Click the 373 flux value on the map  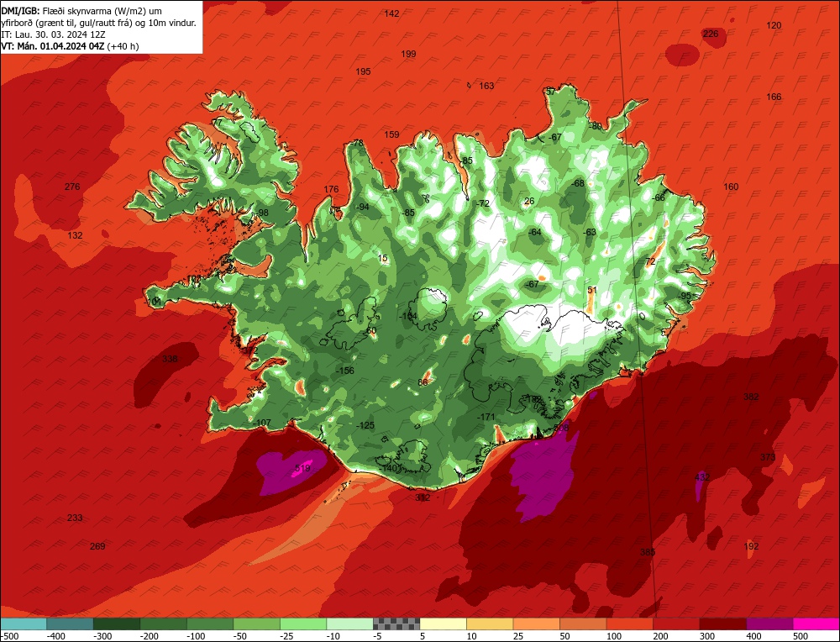point(768,457)
